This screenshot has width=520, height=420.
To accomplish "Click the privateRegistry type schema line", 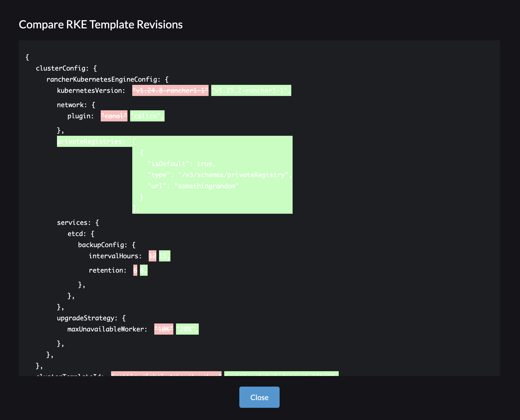I will click(x=219, y=175).
